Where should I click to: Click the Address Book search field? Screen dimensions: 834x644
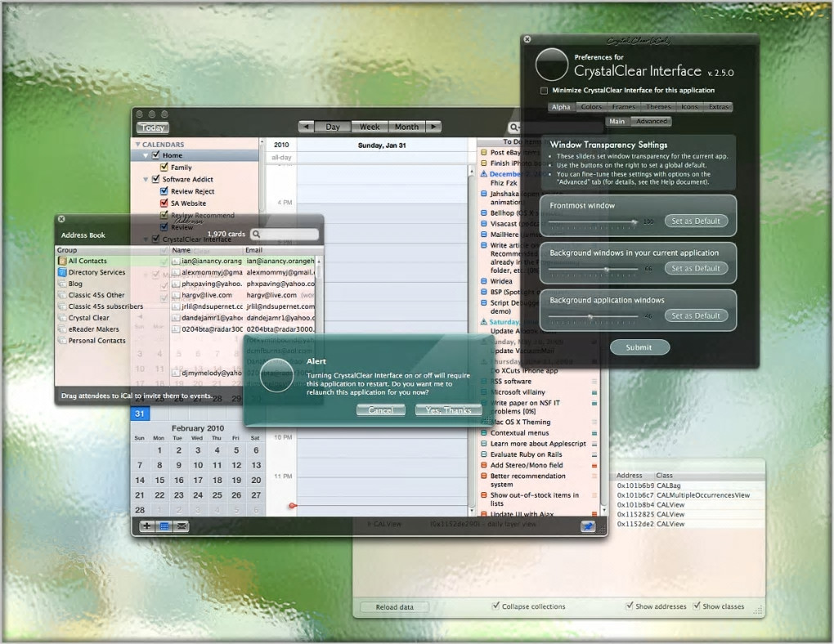coord(285,234)
